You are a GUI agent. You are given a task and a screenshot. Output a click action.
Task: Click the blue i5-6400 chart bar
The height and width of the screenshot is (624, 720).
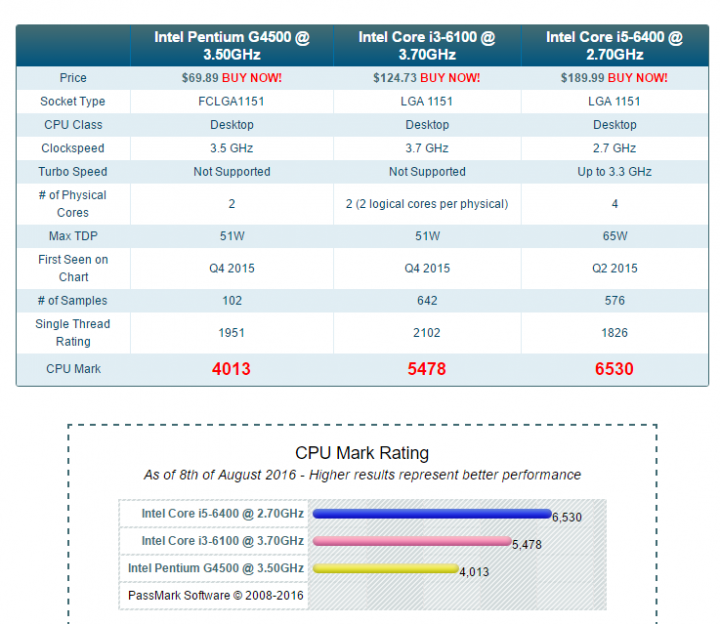tap(432, 514)
